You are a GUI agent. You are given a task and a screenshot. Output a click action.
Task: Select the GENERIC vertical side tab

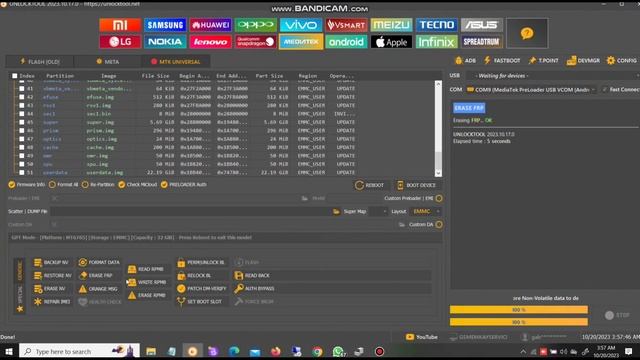(x=19, y=271)
